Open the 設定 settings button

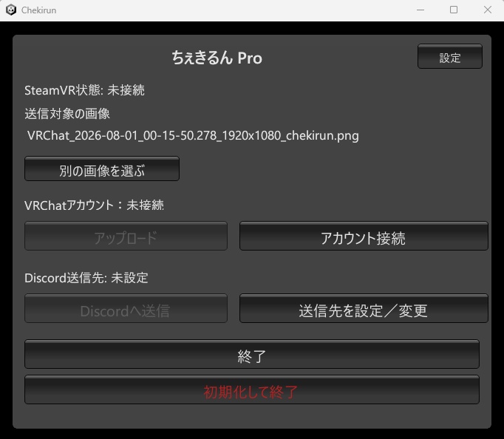(449, 56)
